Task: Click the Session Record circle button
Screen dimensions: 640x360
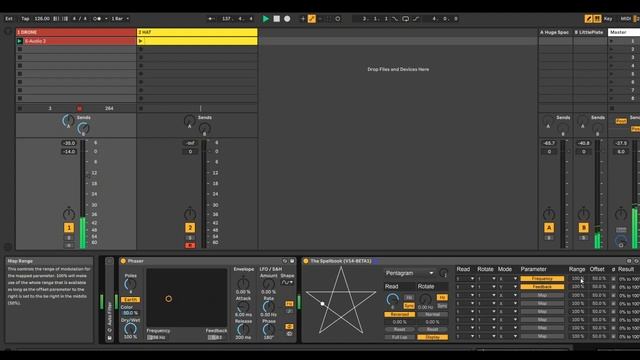Action: click(338, 19)
